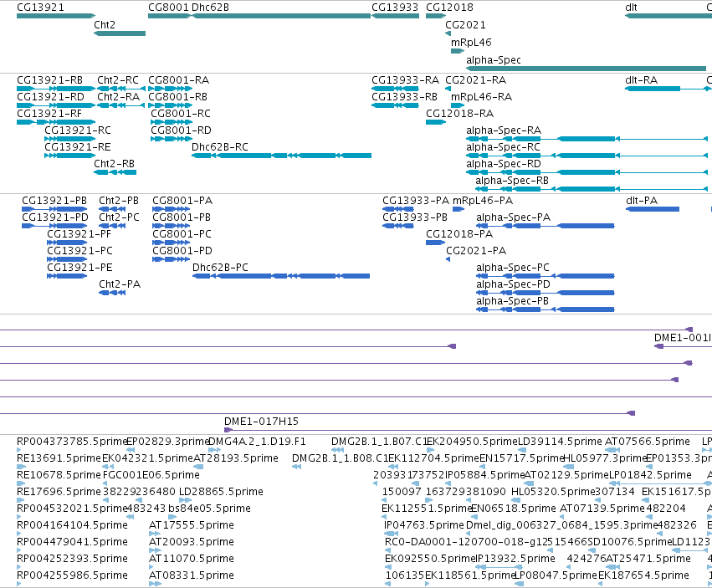Click the dlt gene bar

pyautogui.click(x=668, y=16)
